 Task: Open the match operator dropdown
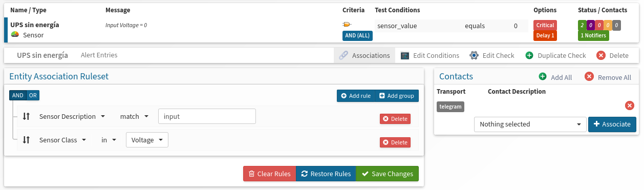coord(134,116)
